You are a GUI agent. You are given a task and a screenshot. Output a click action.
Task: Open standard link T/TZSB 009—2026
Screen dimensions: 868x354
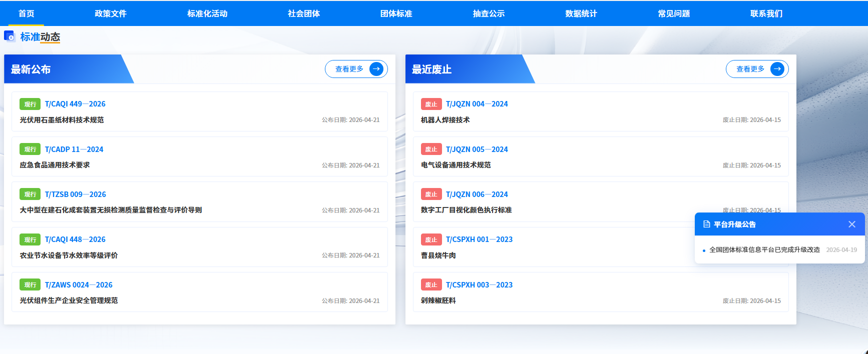[x=76, y=194]
